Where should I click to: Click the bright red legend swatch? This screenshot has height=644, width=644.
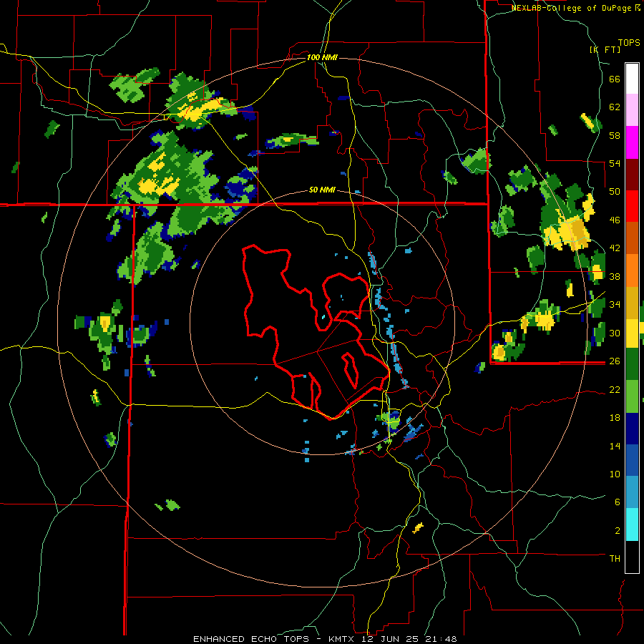(632, 207)
